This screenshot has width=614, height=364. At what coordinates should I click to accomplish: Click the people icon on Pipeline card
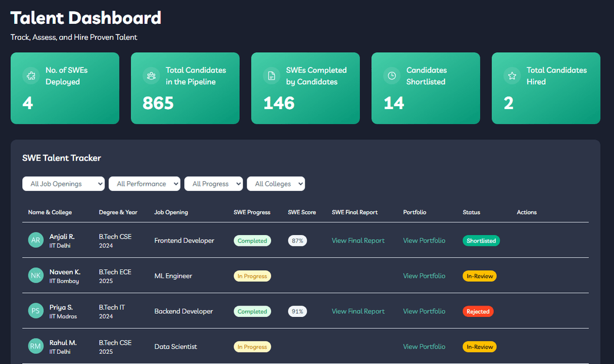[x=151, y=76]
